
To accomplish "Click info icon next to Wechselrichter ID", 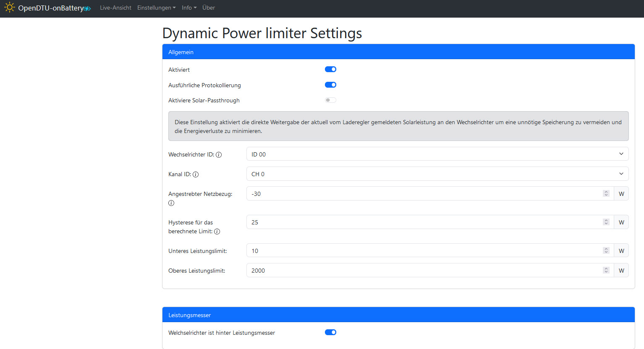I will pyautogui.click(x=219, y=155).
